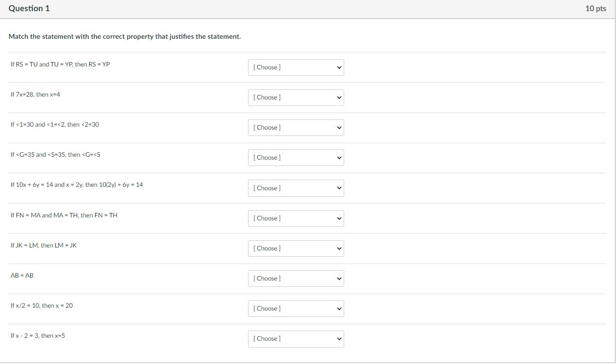Click statement text 'If RS = TU and TU = YP, then RS = YP'
Viewport: 616px width, 364px height.
pos(60,64)
